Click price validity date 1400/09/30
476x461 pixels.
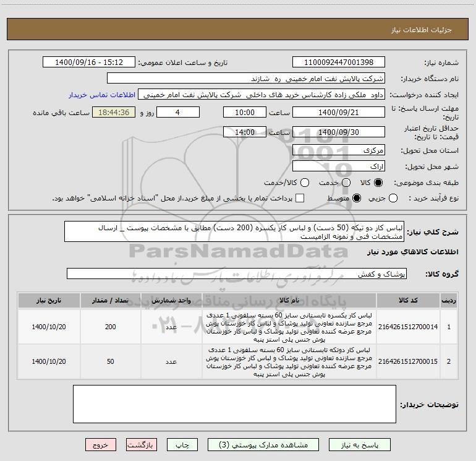tap(339, 132)
